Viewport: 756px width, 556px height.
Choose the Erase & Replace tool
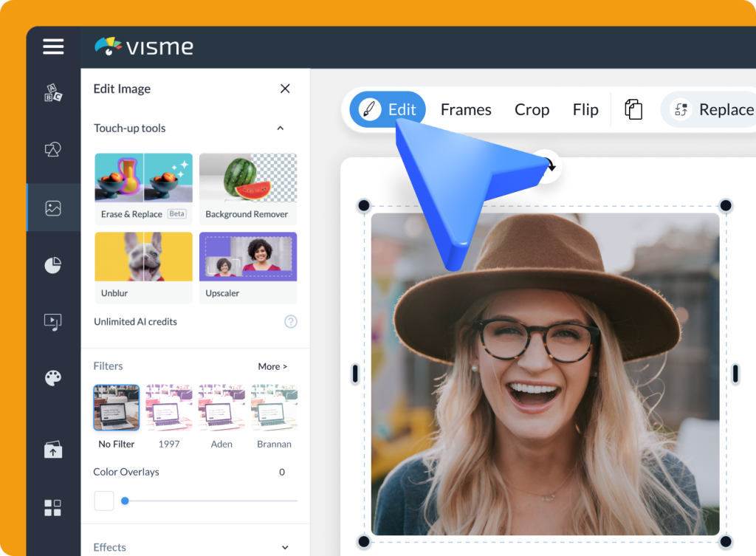click(144, 189)
